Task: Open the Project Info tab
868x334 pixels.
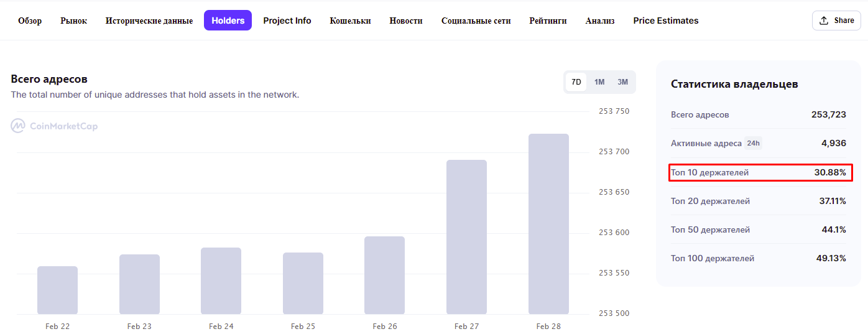Action: coord(287,21)
